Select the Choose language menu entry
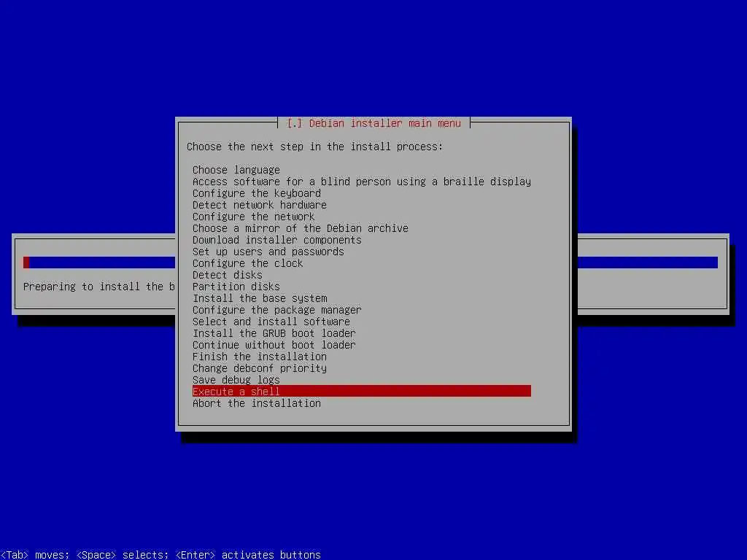This screenshot has width=747, height=560. pos(362,170)
